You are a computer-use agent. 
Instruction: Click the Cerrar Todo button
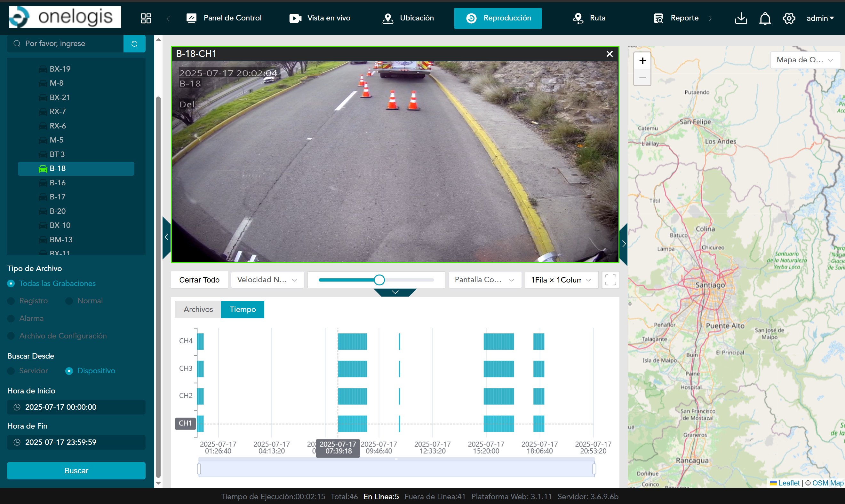click(x=199, y=280)
